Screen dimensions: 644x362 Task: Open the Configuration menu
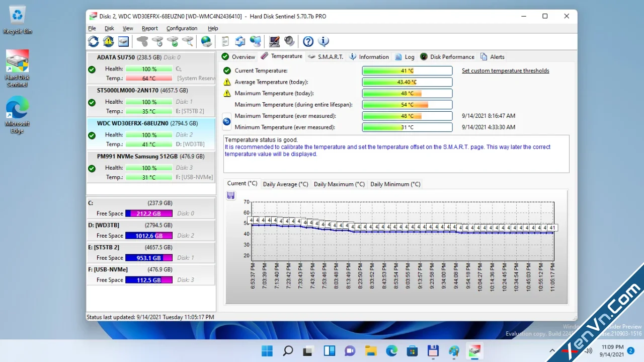182,29
